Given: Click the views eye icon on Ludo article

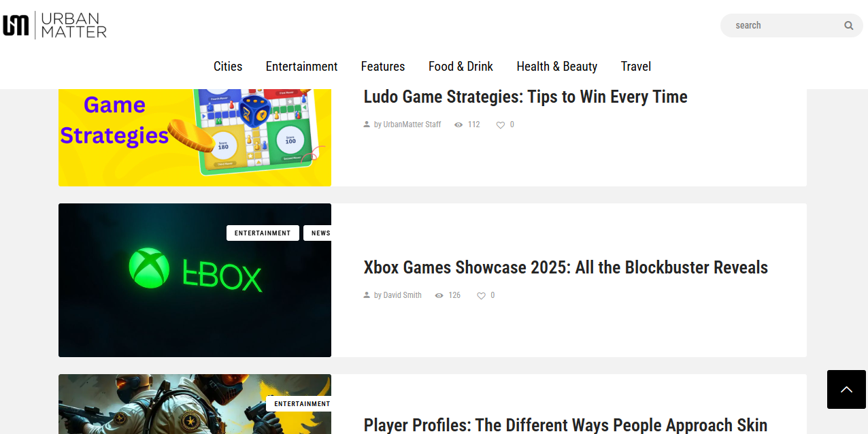Looking at the screenshot, I should pyautogui.click(x=458, y=125).
